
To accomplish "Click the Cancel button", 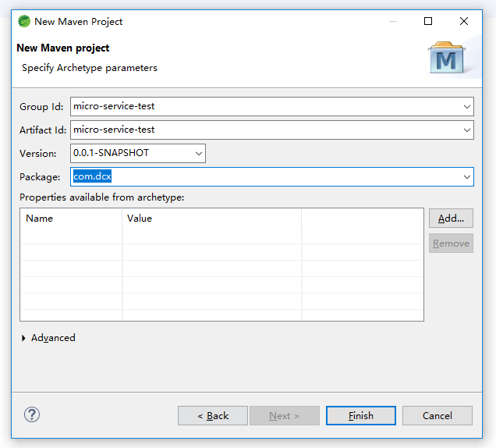I will coord(438,416).
